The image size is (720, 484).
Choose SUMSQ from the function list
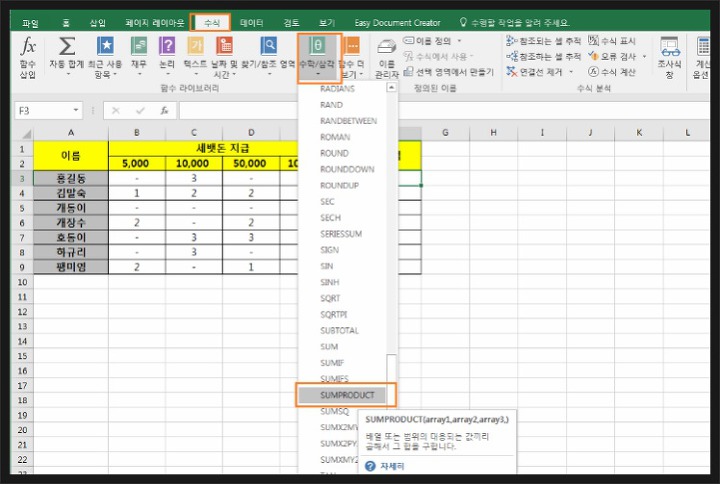pos(335,411)
